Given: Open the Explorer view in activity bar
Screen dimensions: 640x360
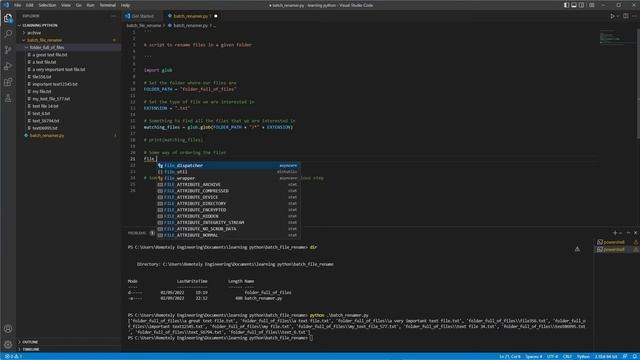Looking at the screenshot, I should (x=8, y=18).
